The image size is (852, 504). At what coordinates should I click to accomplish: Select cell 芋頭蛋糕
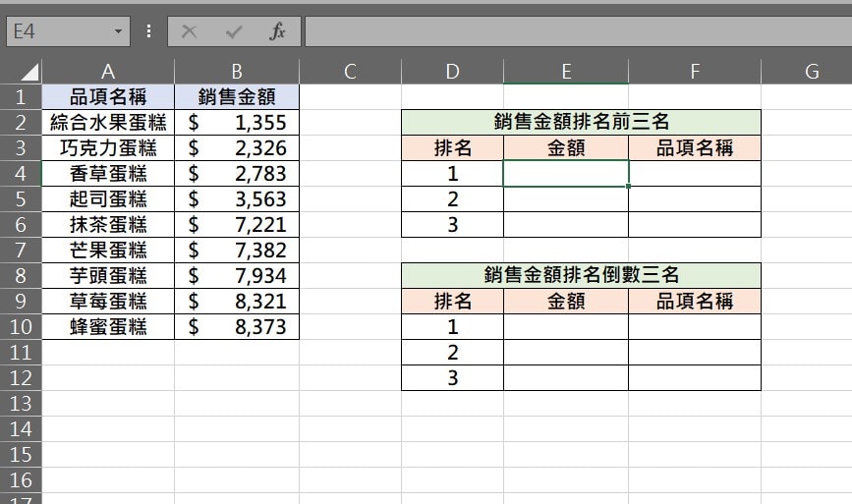point(108,276)
